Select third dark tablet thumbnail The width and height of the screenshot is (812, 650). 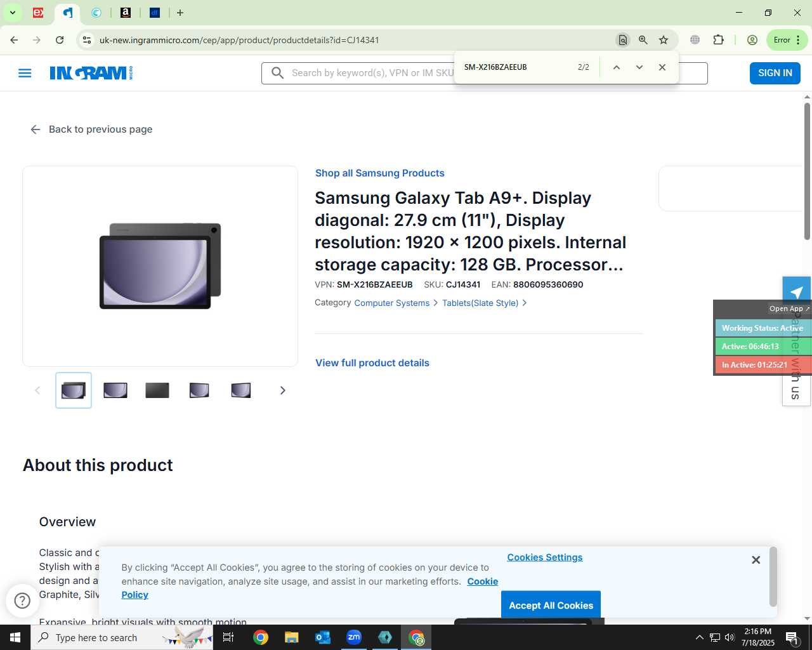(157, 390)
